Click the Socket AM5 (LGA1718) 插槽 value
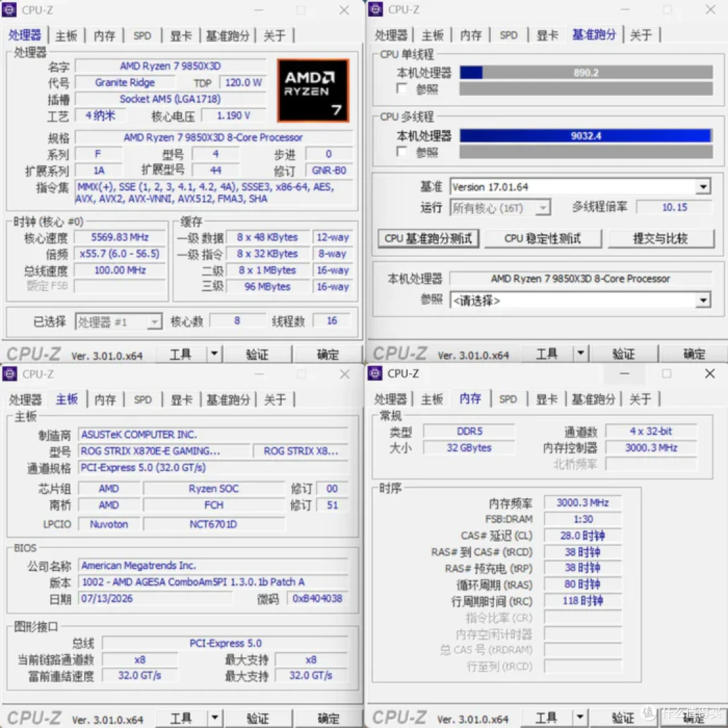 click(x=171, y=99)
